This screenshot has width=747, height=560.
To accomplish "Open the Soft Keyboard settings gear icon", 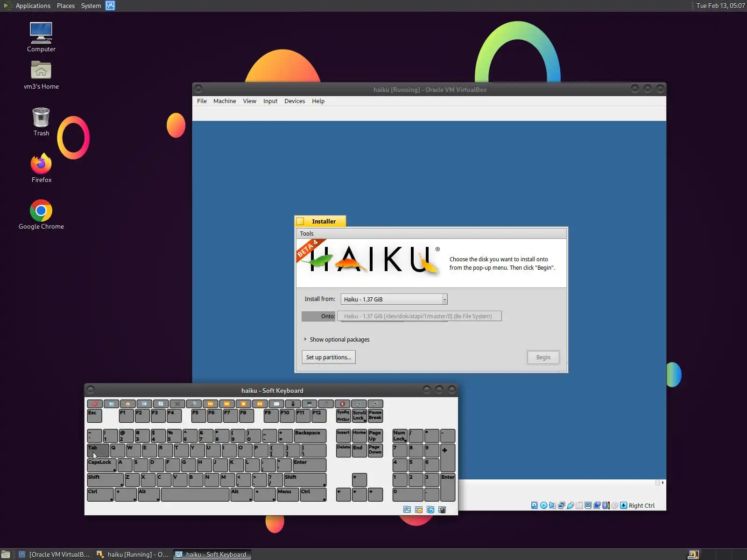I will [419, 510].
